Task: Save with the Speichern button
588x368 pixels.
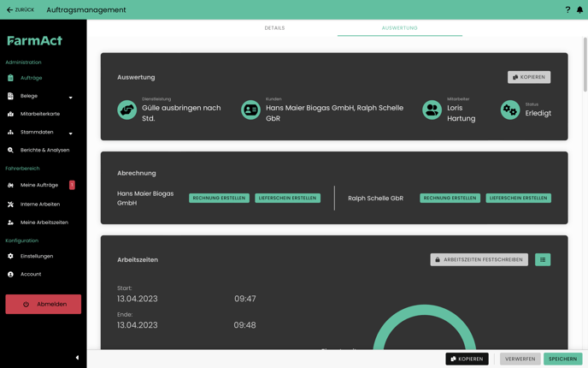Action: coord(563,359)
